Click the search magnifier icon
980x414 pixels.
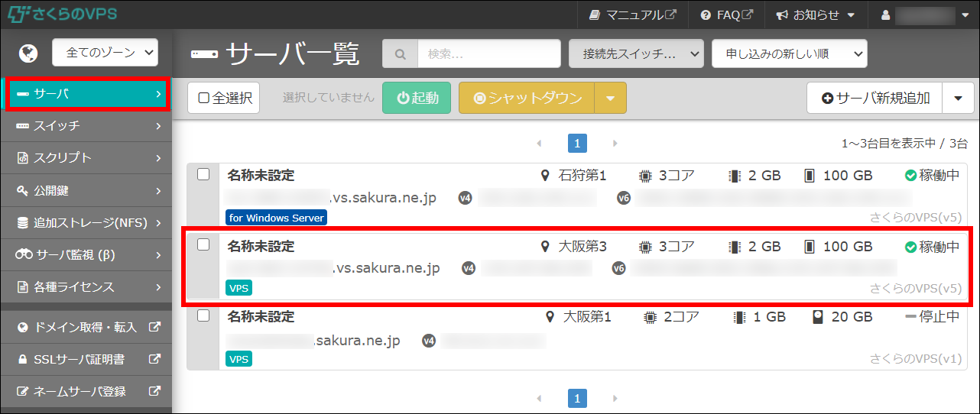coord(400,54)
